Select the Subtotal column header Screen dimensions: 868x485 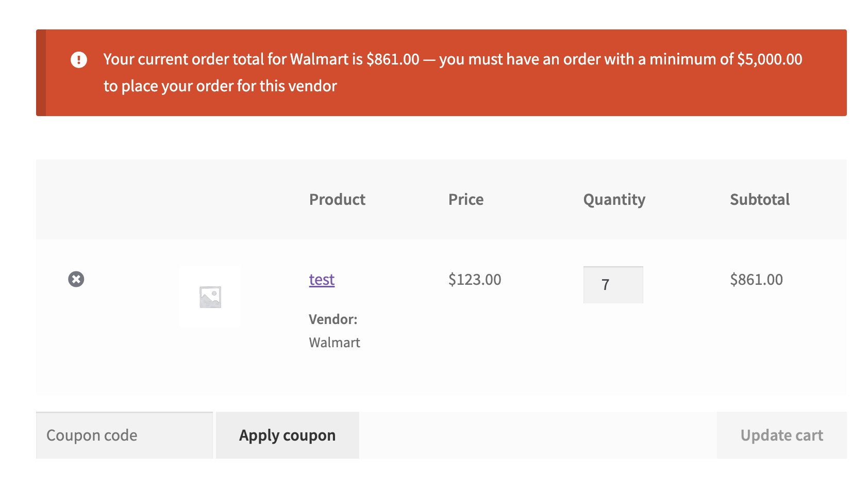[x=760, y=200]
